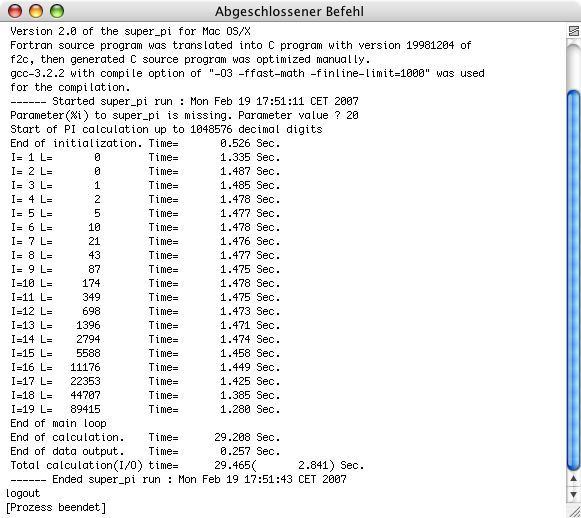Click the time value 1.487 Sec.
This screenshot has width=581, height=518.
pyautogui.click(x=250, y=172)
